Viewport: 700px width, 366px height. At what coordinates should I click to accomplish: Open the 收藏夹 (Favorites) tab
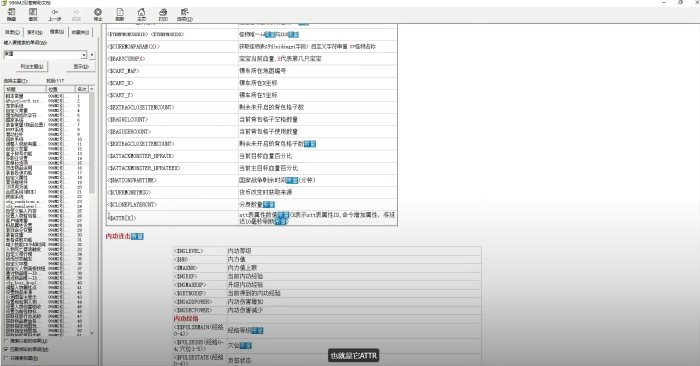80,32
